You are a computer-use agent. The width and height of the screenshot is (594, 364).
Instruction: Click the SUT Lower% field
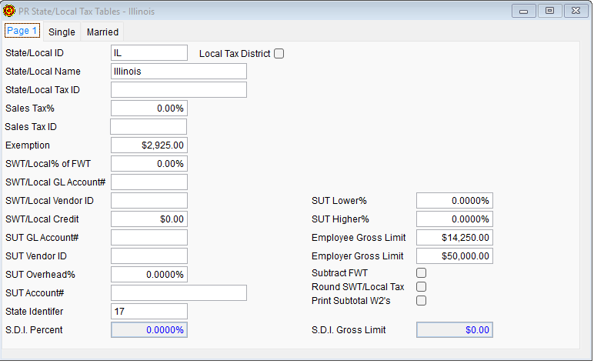pos(455,201)
